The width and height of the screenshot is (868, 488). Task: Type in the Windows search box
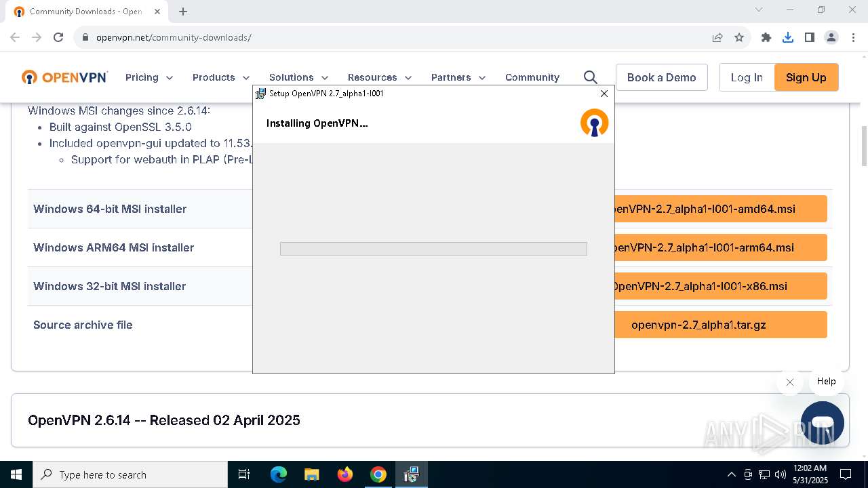130,474
